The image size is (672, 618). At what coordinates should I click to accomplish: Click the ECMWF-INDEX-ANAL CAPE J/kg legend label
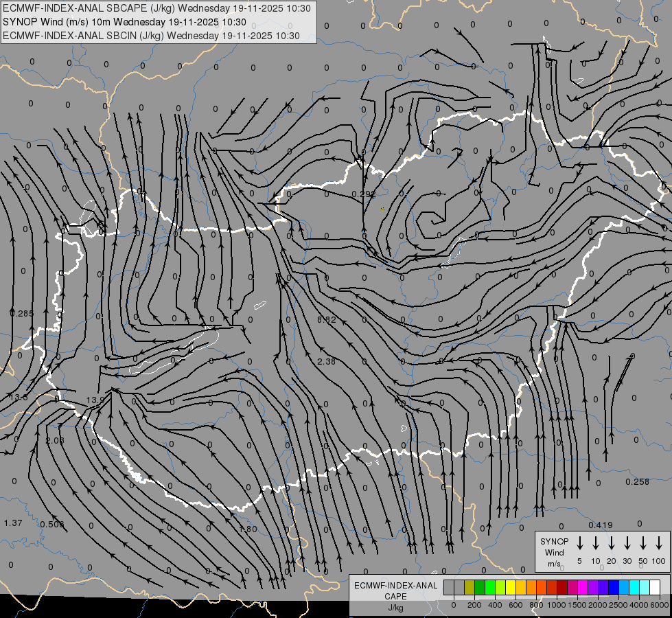pos(395,596)
